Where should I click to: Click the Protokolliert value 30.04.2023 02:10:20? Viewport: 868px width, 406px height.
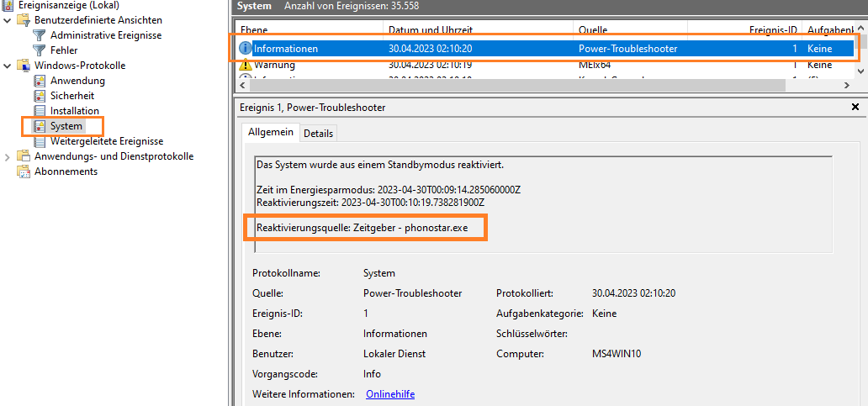633,293
